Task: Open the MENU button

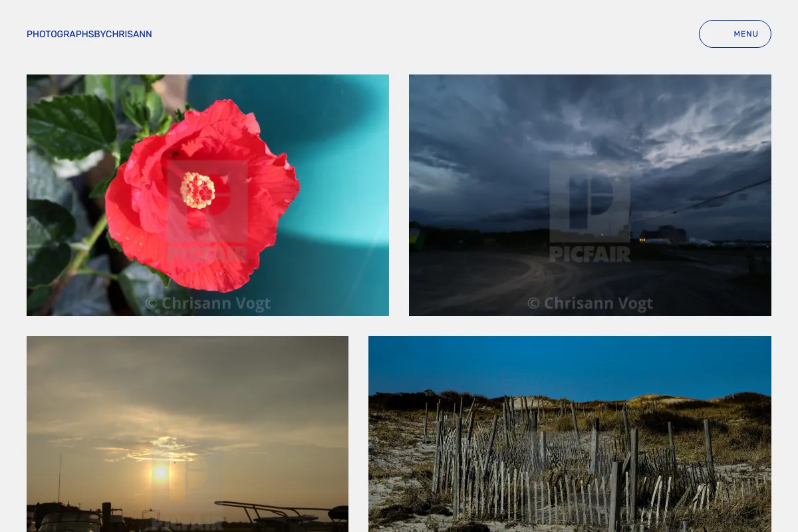Action: point(735,34)
